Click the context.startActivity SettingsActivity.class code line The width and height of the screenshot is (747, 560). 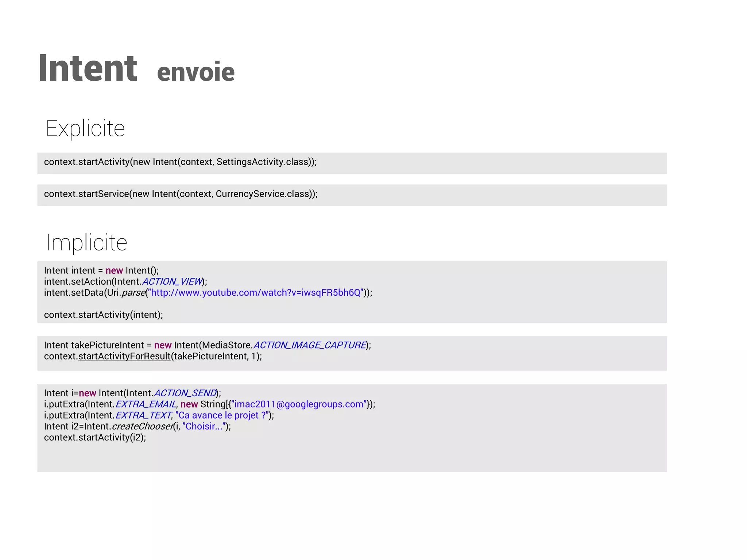coord(181,162)
